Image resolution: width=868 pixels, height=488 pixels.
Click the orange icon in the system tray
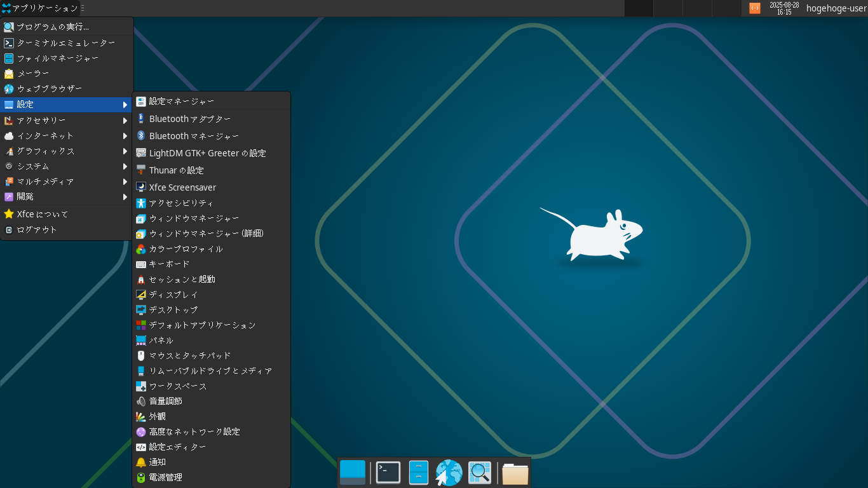coord(754,8)
